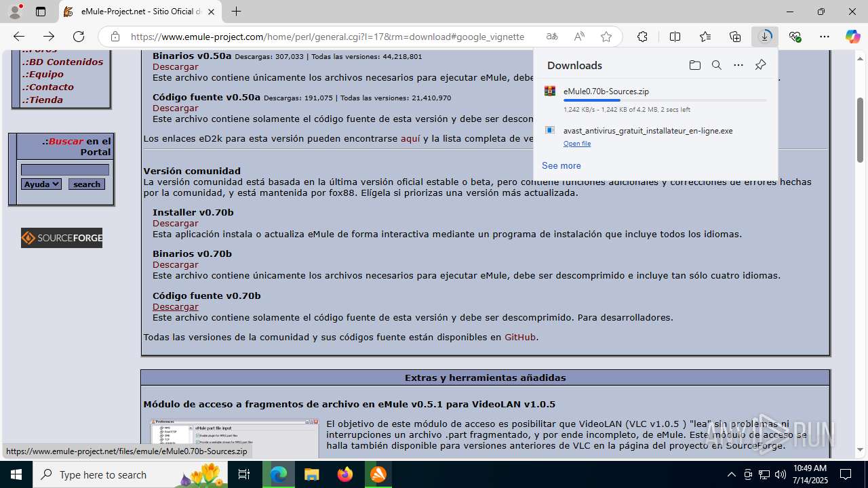Click the VideoLAN module preview thumbnail
This screenshot has height=488, width=868.
[x=235, y=438]
